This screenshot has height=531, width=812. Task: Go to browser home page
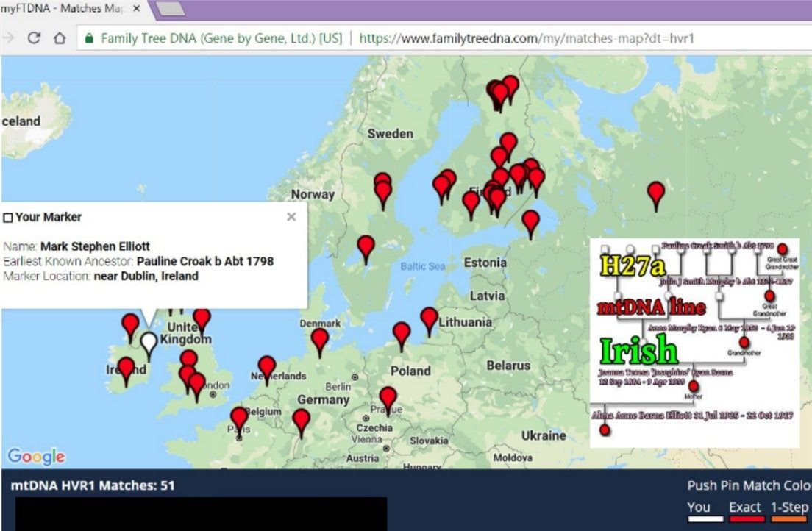pos(60,38)
